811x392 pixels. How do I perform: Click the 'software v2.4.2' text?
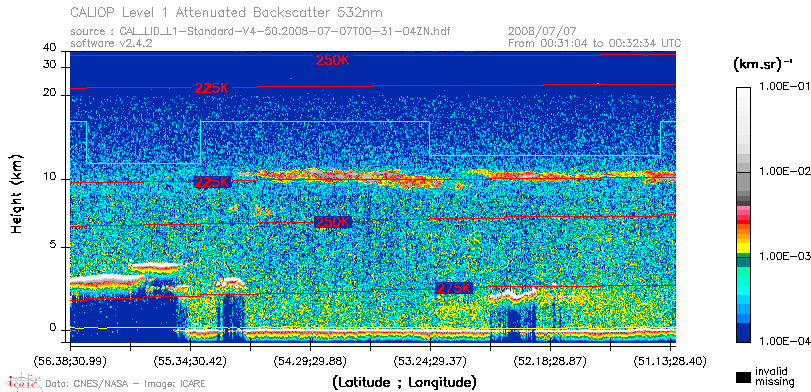[x=111, y=43]
